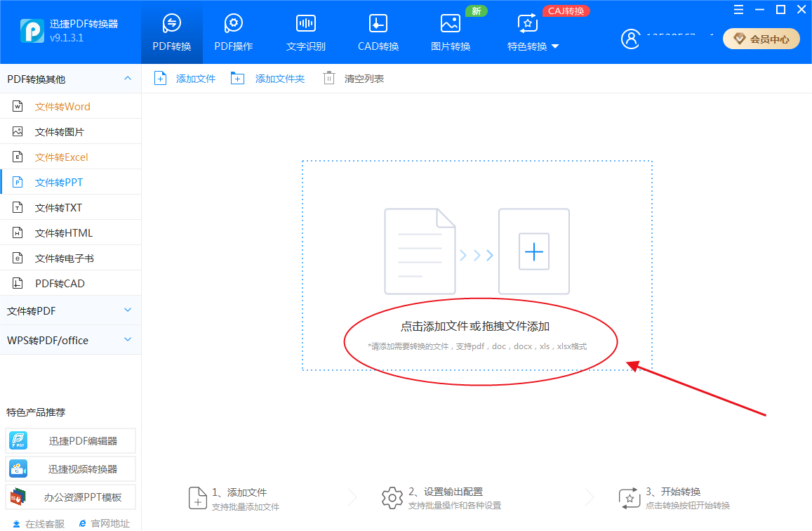
Task: Open 迅捷PDF编辑器 product recommendation
Action: pos(70,441)
